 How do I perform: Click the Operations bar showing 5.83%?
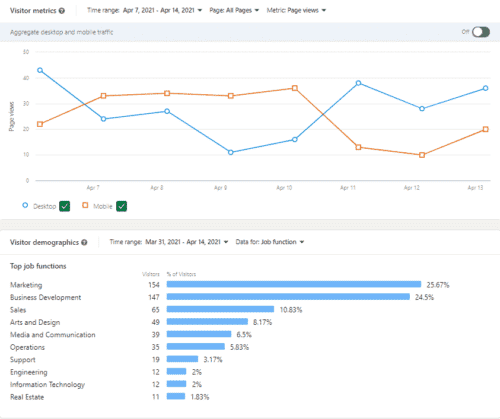196,347
